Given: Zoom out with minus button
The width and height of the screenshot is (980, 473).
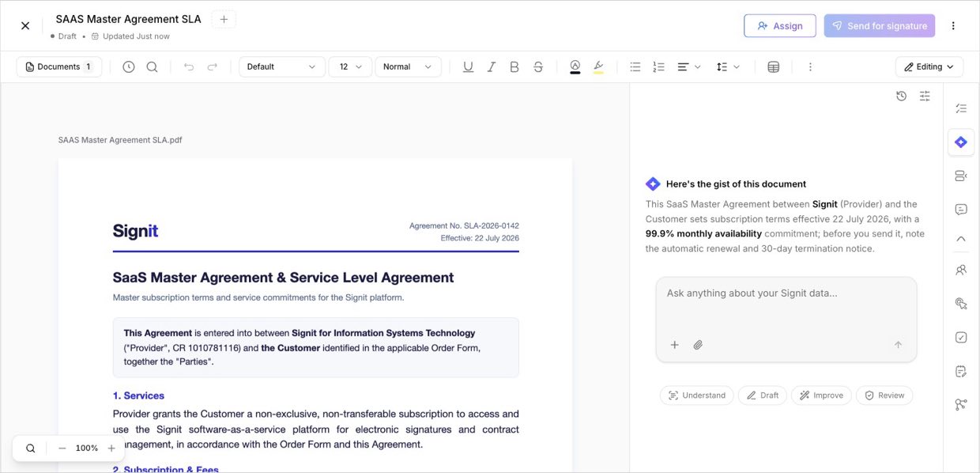Looking at the screenshot, I should 62,448.
